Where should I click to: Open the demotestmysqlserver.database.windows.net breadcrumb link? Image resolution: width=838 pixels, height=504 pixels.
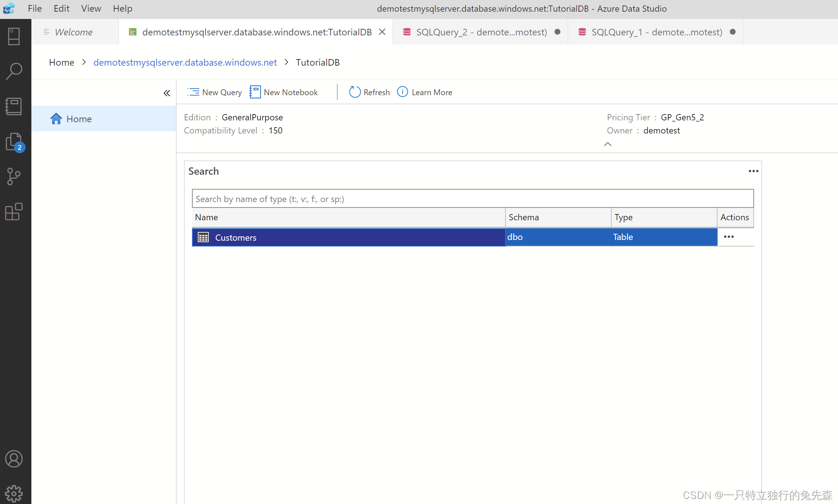tap(185, 62)
